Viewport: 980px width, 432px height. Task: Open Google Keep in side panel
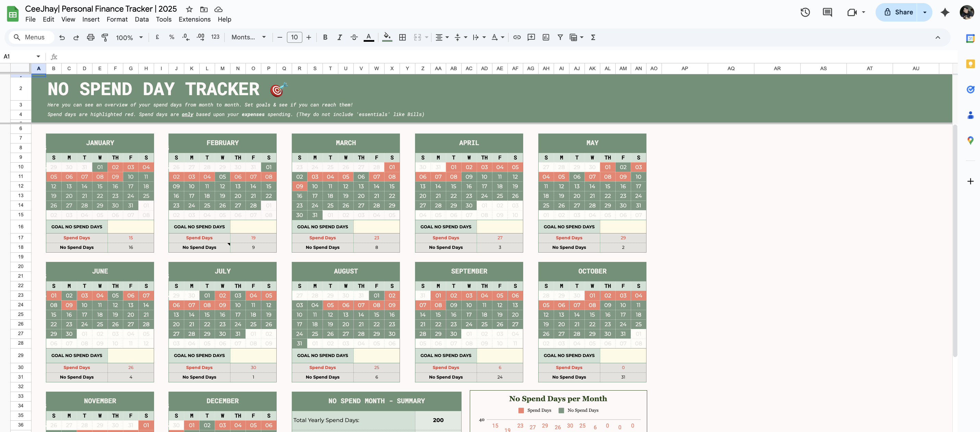[x=970, y=64]
